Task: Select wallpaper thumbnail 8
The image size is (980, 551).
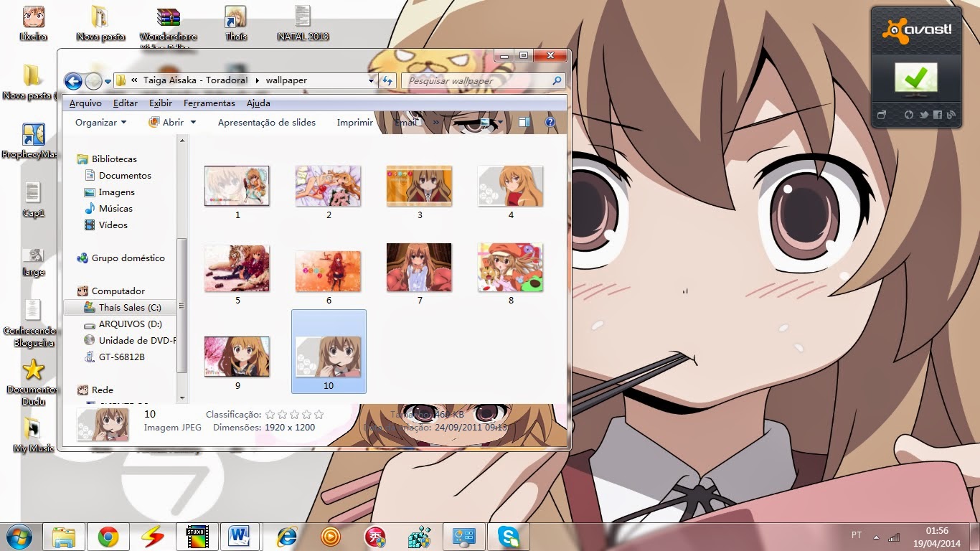Action: pos(511,268)
